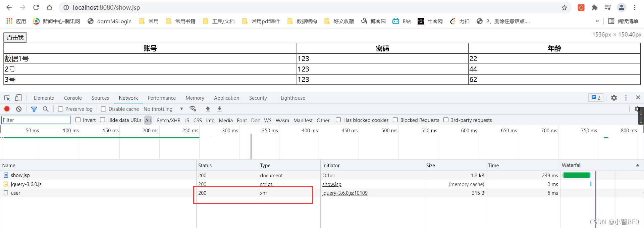Click the address bar URL
The width and height of the screenshot is (644, 228).
106,7
